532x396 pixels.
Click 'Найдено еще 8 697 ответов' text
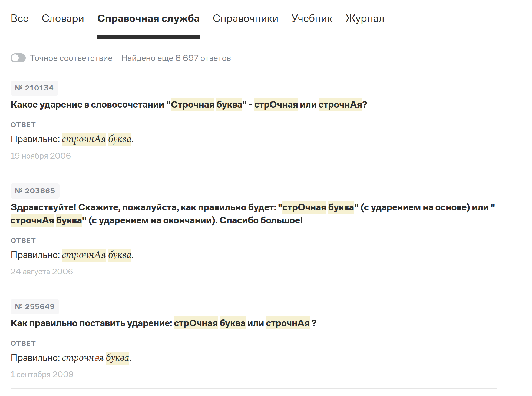(176, 58)
